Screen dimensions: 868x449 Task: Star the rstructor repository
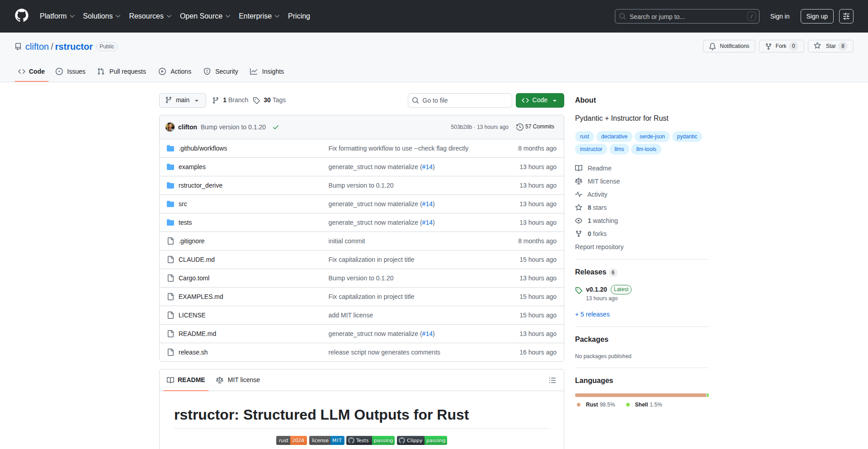(829, 46)
